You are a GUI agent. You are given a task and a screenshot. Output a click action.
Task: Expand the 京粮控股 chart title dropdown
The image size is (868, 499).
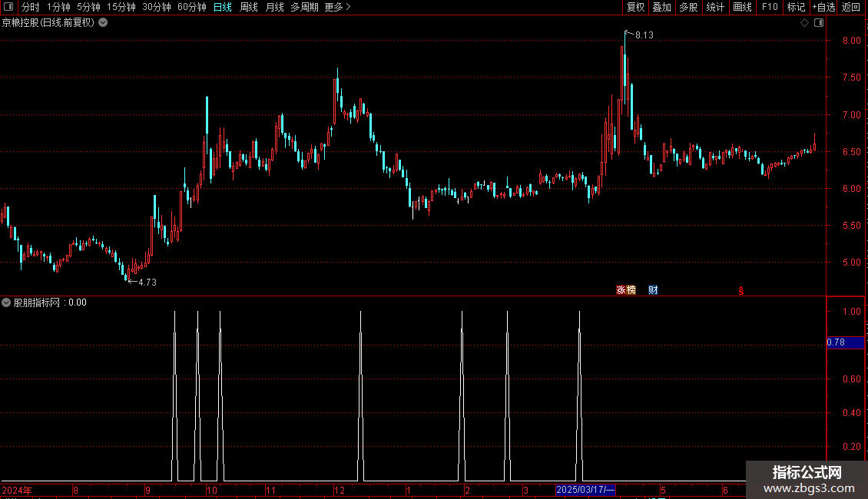click(x=103, y=23)
